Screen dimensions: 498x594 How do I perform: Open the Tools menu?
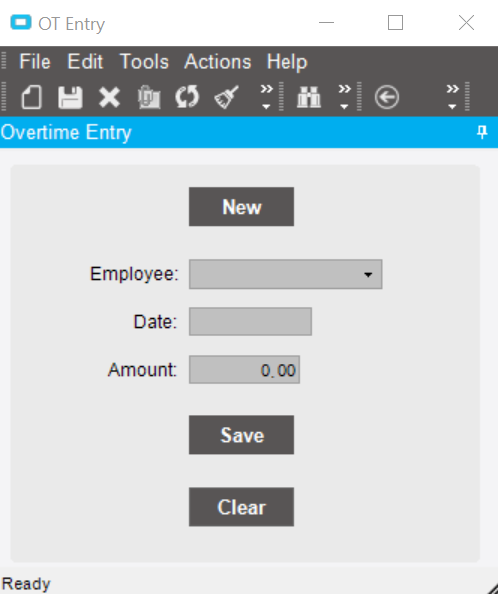(144, 61)
